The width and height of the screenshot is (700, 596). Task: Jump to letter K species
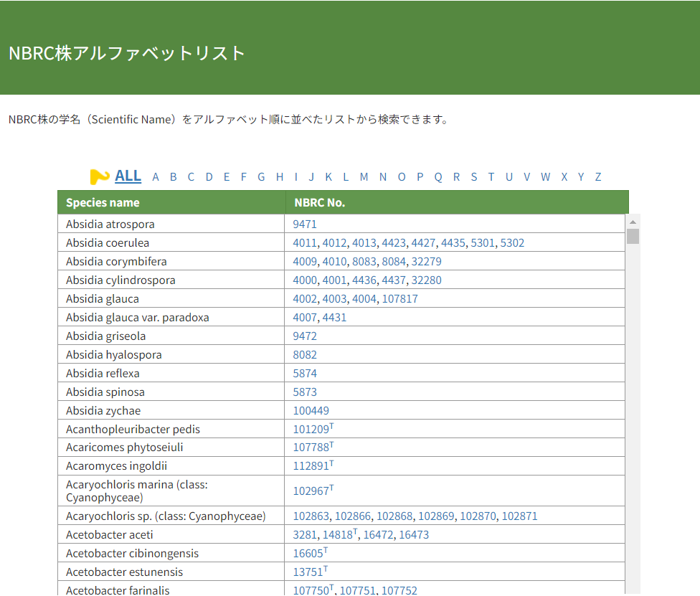(x=328, y=177)
